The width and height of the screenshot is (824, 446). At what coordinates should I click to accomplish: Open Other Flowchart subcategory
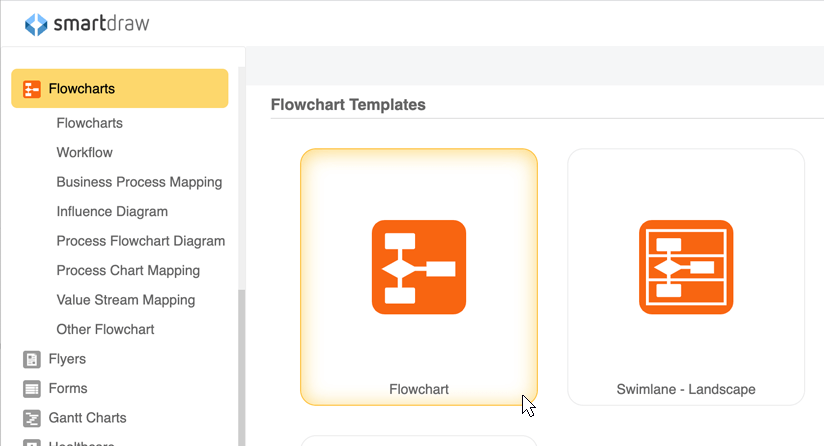point(105,329)
